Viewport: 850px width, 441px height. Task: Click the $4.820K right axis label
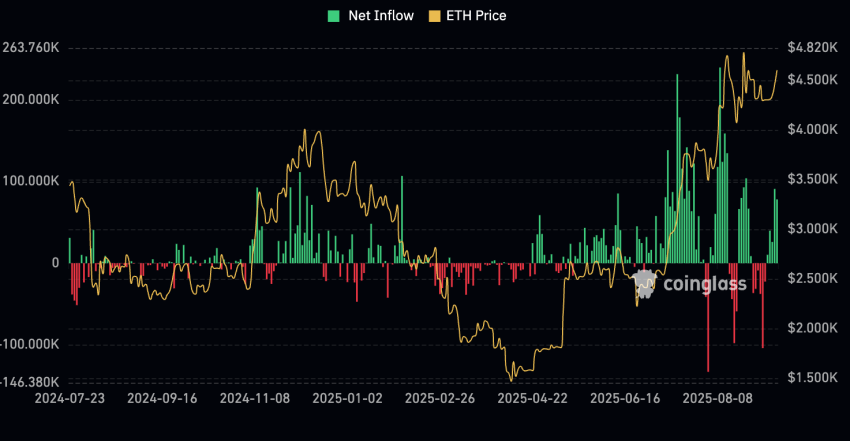(811, 47)
